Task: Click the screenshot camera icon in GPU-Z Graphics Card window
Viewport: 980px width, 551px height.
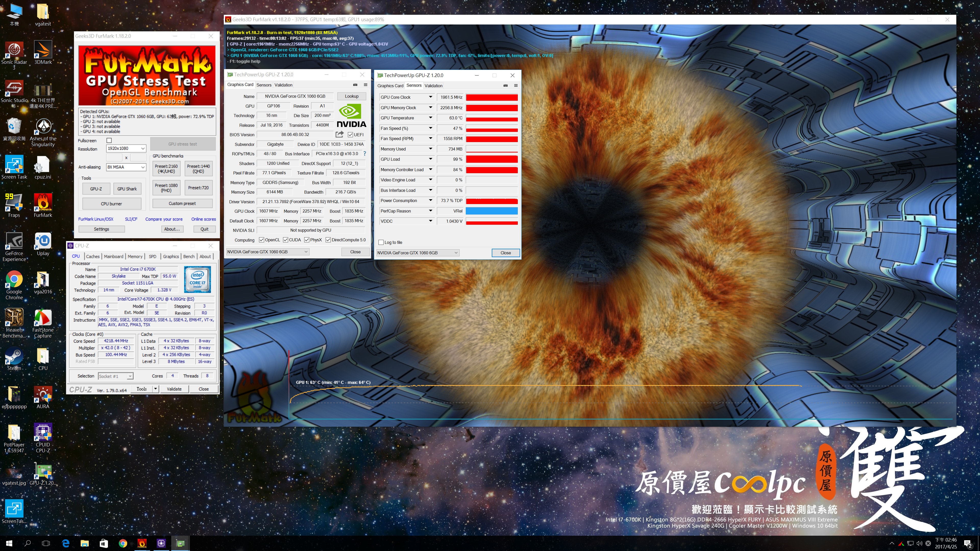Action: [x=355, y=84]
